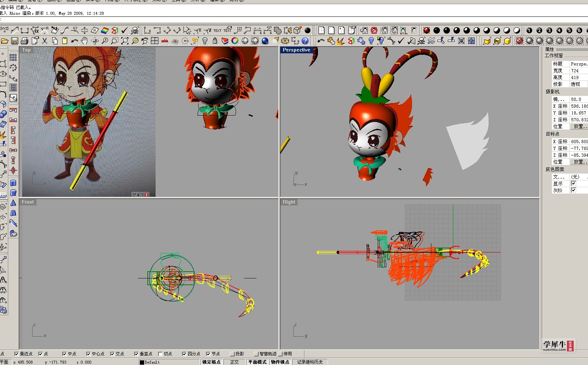This screenshot has width=588, height=365.
Task: Click the skull and crossbones icon in top-left toolbar
Action: point(135,30)
